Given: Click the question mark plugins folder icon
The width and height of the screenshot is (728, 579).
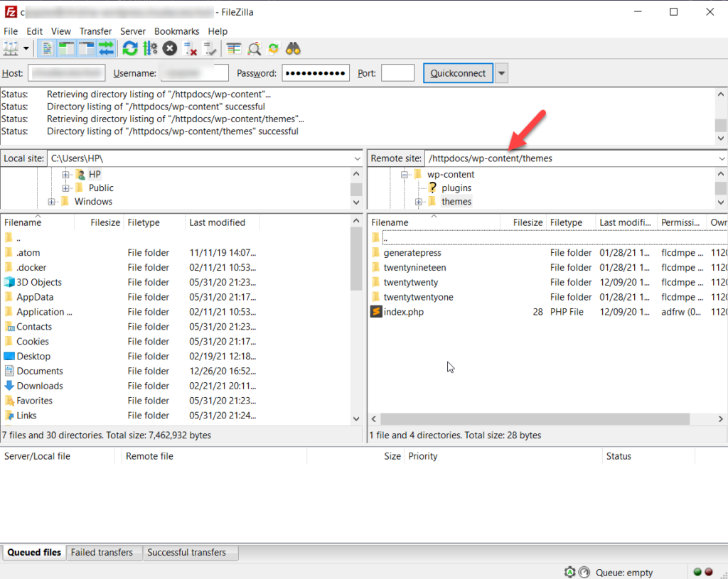Looking at the screenshot, I should pyautogui.click(x=432, y=188).
